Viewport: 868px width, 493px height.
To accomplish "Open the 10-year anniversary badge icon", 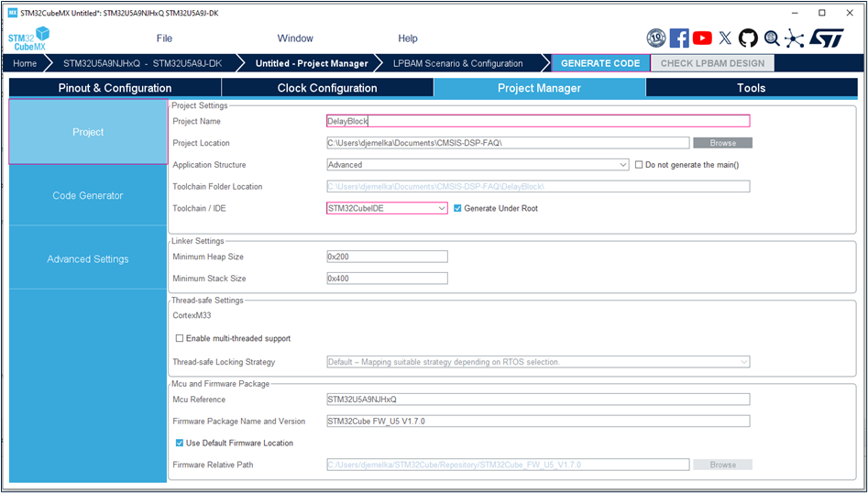I will tap(656, 38).
